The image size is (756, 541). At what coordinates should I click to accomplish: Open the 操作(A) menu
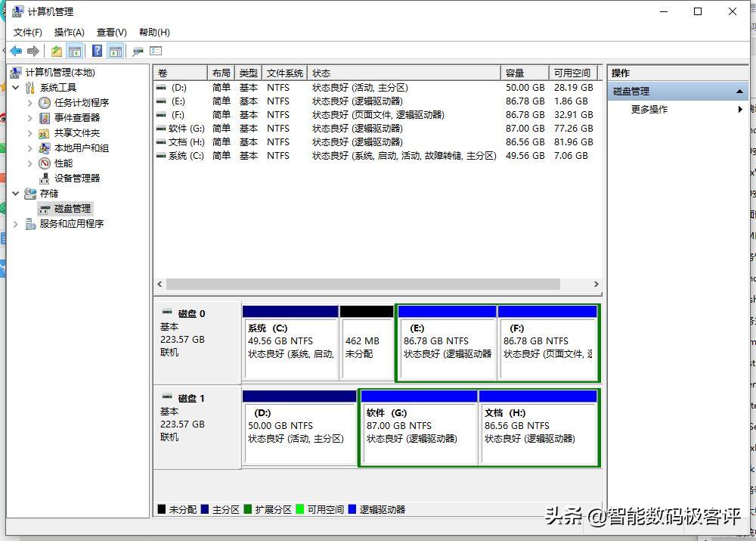pyautogui.click(x=69, y=32)
